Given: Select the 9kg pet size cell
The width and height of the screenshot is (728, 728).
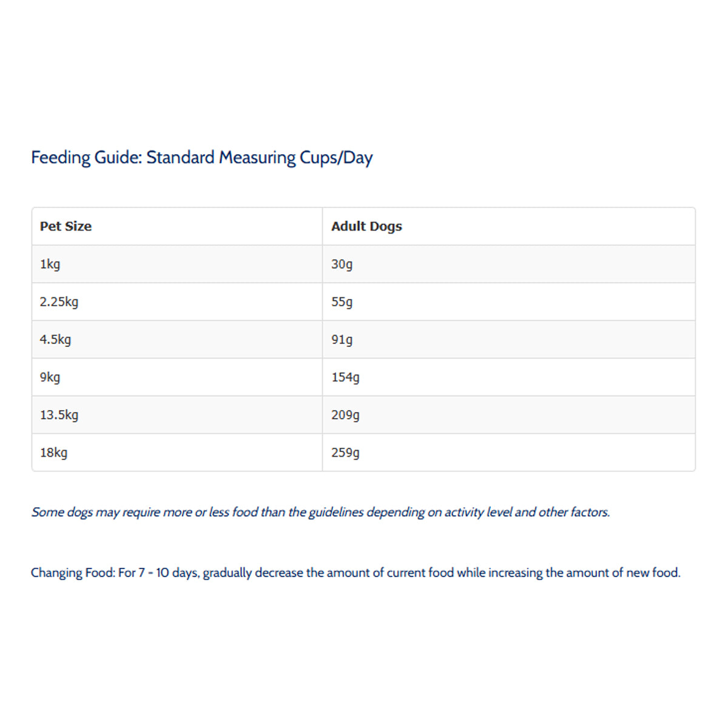Looking at the screenshot, I should coord(50,377).
